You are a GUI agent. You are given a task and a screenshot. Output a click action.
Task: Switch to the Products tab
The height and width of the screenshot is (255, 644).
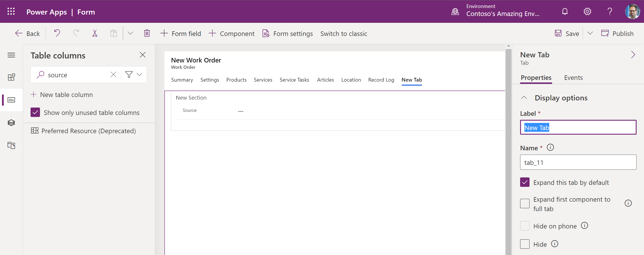click(x=236, y=80)
